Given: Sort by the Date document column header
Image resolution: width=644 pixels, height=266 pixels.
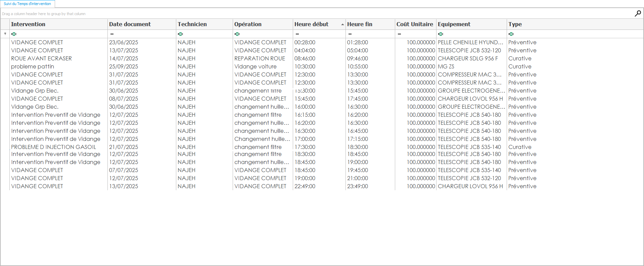Looking at the screenshot, I should pyautogui.click(x=130, y=24).
